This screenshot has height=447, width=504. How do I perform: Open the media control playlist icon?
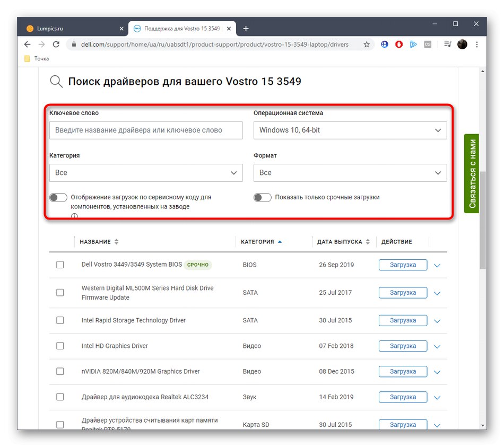(x=448, y=45)
